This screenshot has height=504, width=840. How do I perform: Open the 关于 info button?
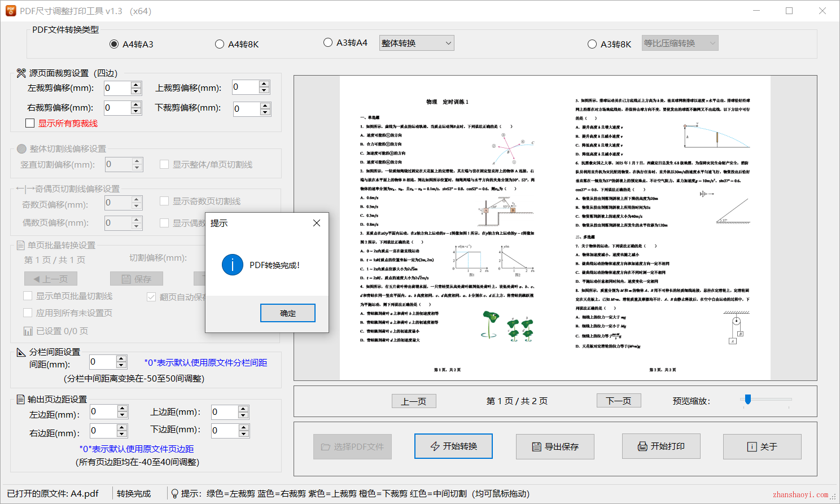tap(762, 446)
